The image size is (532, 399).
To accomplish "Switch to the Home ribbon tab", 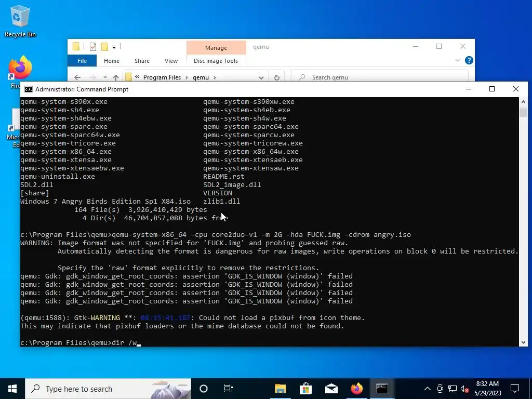I will coord(112,61).
